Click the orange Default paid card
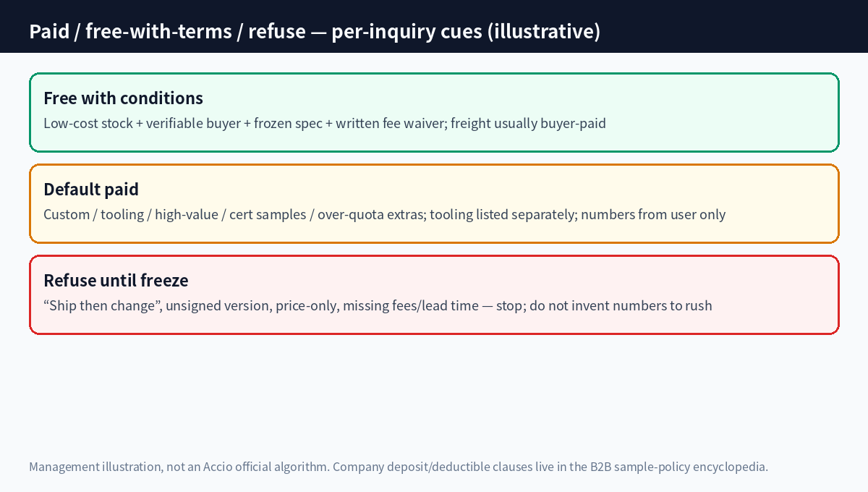This screenshot has height=492, width=868. click(434, 203)
